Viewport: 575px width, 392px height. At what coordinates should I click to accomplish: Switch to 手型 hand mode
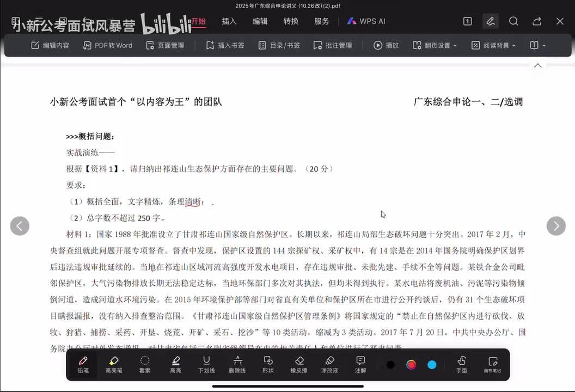pyautogui.click(x=462, y=364)
